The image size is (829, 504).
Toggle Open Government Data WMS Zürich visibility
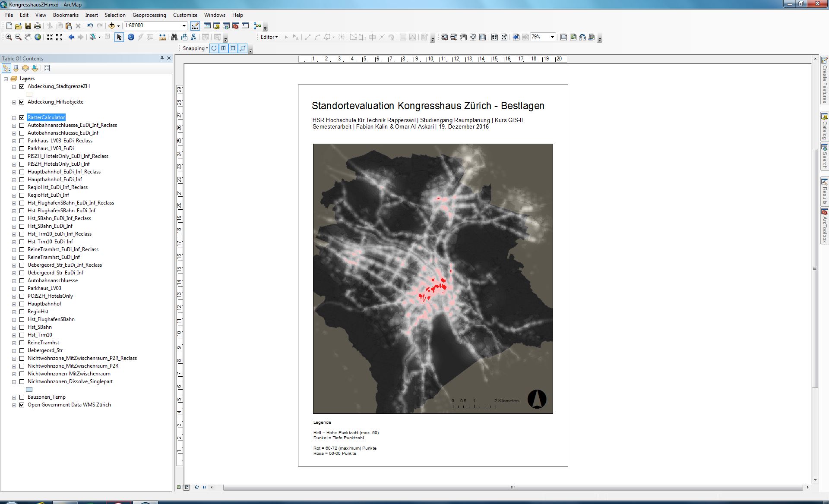click(22, 405)
